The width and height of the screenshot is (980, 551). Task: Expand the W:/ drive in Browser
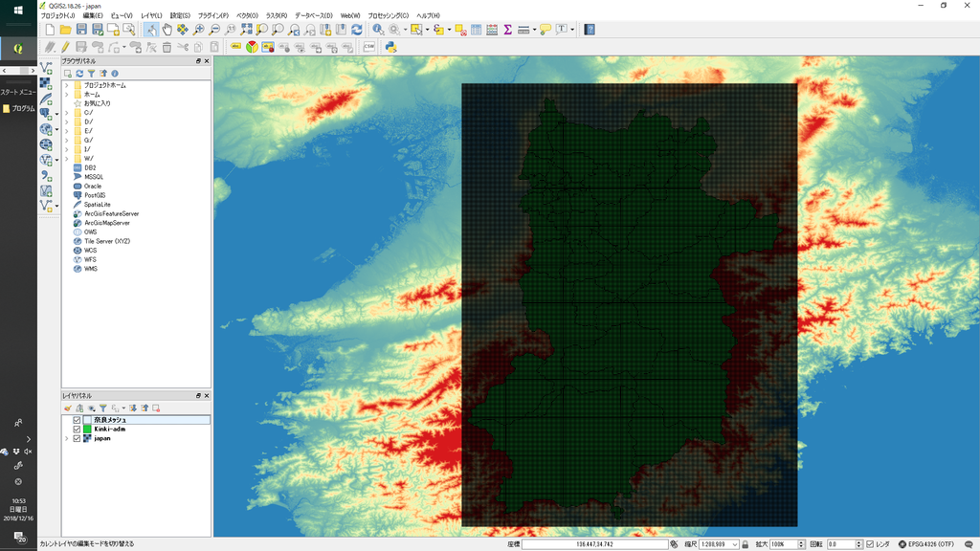[x=67, y=159]
